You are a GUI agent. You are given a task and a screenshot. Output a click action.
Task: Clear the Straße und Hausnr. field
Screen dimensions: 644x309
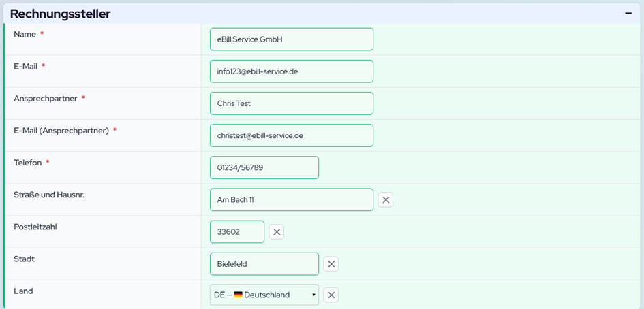coord(385,199)
